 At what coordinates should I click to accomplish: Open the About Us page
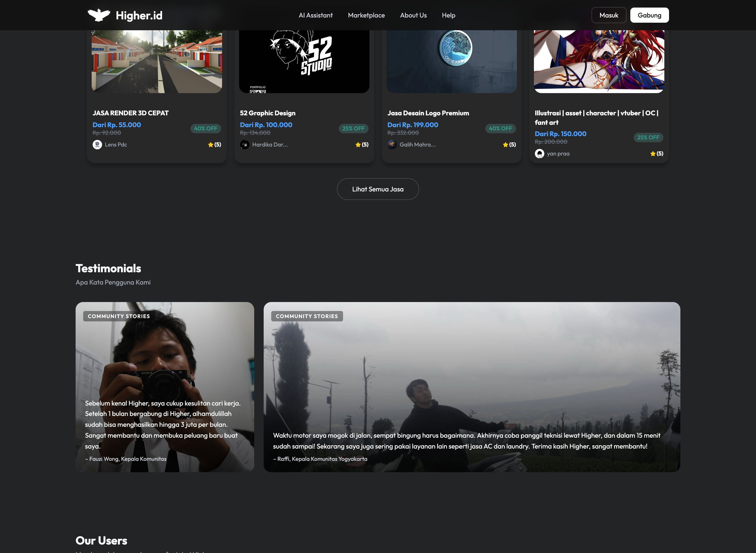pos(413,15)
